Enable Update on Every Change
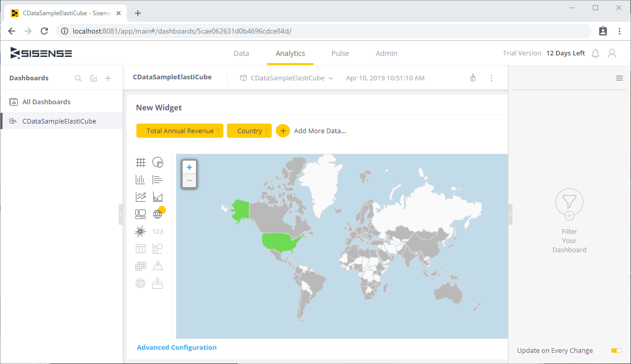 pos(616,350)
